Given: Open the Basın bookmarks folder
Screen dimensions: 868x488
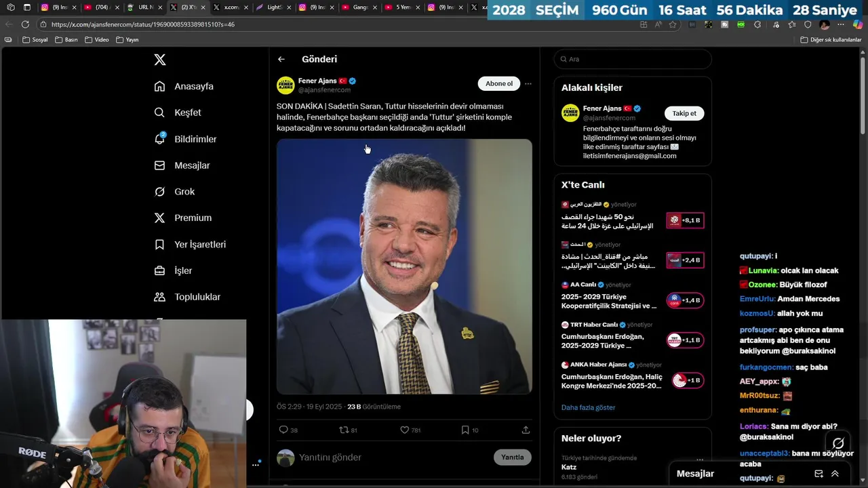Looking at the screenshot, I should 66,40.
